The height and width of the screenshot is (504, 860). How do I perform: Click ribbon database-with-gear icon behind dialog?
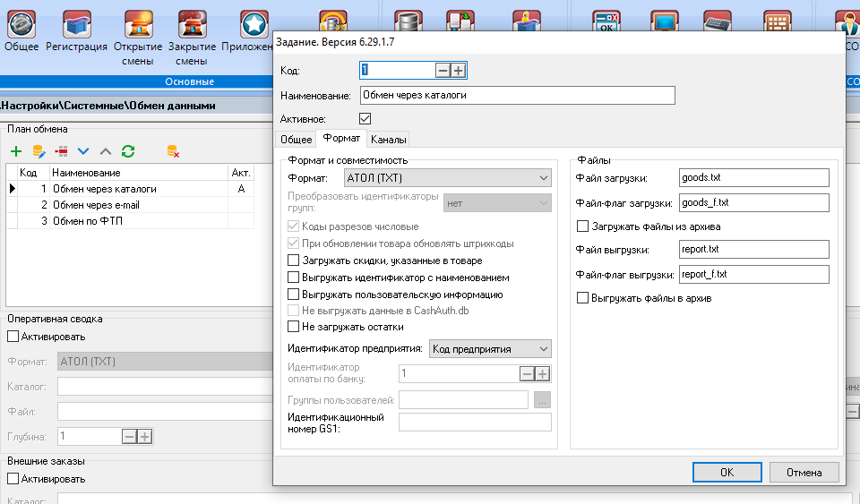pyautogui.click(x=333, y=21)
